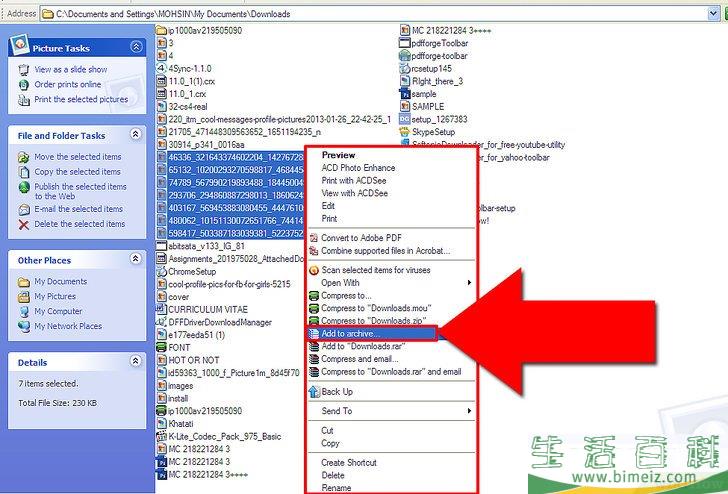Select file e177eeda51 (1)

coord(196,335)
